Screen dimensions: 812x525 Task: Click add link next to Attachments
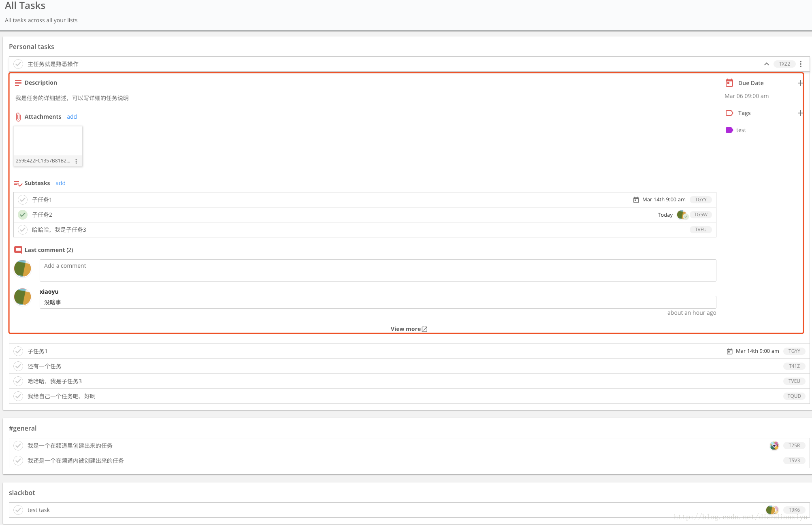click(72, 117)
